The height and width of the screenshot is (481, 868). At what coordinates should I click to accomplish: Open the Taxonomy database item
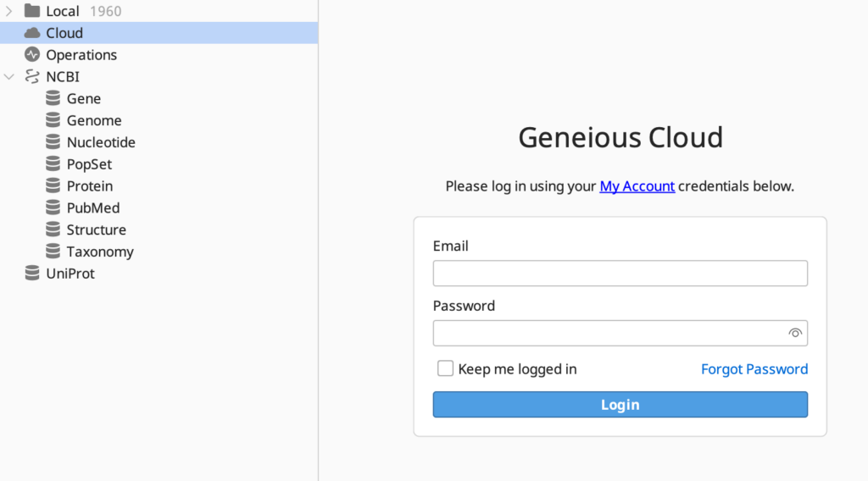click(100, 252)
